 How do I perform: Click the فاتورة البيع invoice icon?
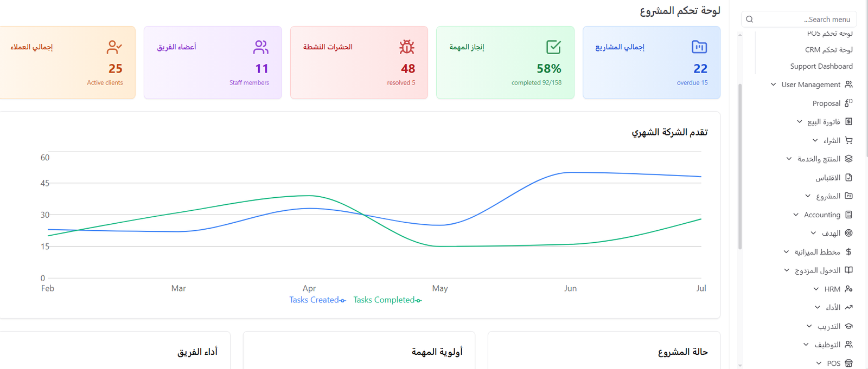coord(849,121)
